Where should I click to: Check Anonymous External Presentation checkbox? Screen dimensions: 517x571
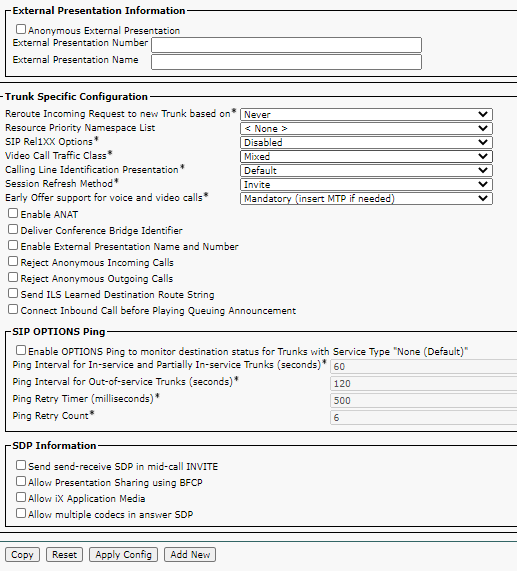tap(21, 29)
